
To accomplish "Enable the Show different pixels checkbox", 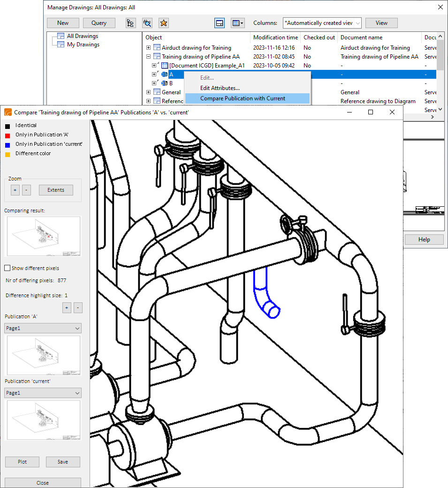I will [7, 268].
